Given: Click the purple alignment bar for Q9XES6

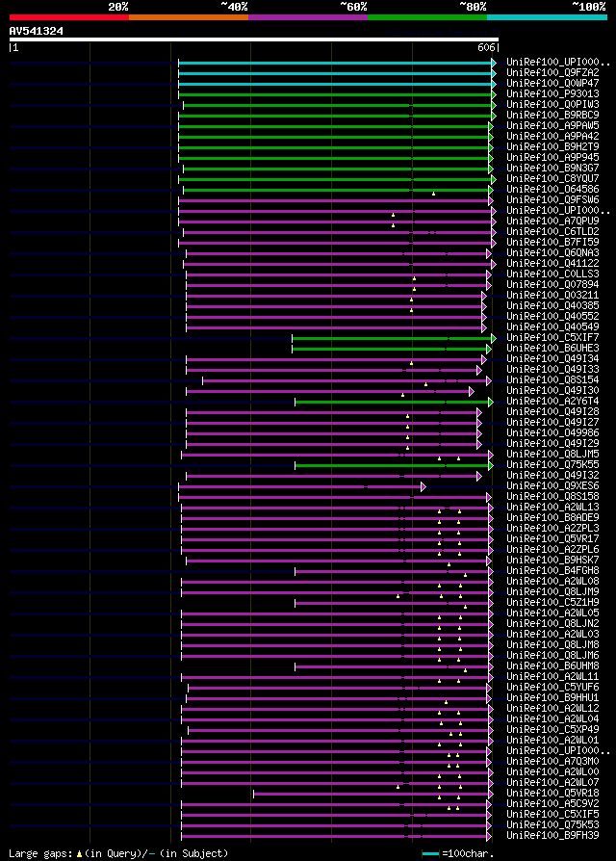Looking at the screenshot, I should pyautogui.click(x=300, y=486).
